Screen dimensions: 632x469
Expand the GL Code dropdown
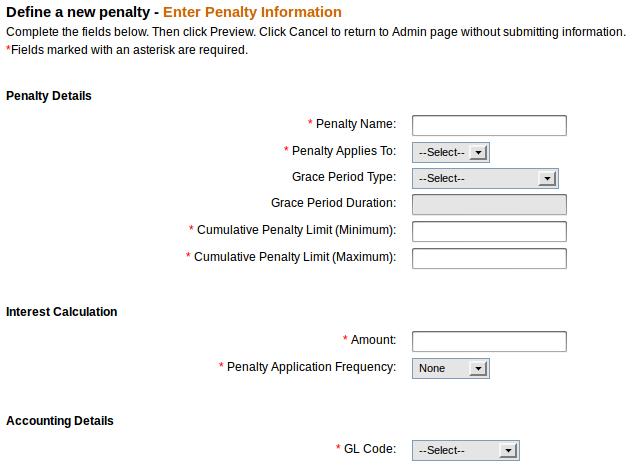pos(466,450)
